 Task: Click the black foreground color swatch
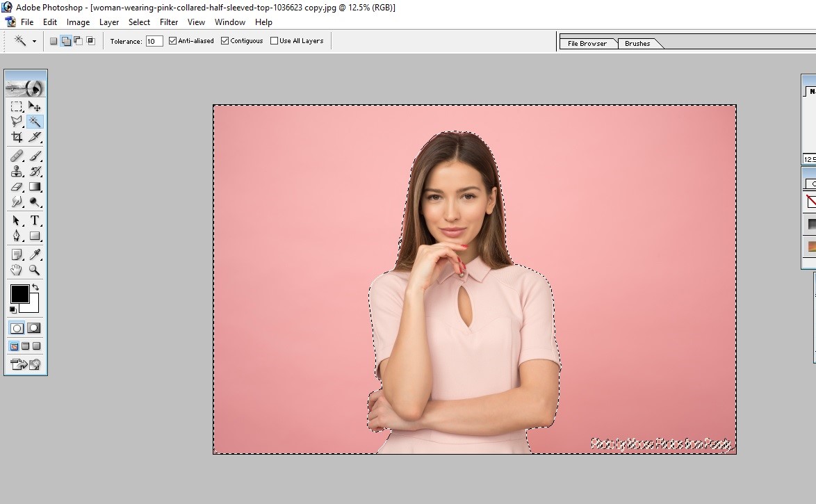[x=18, y=293]
